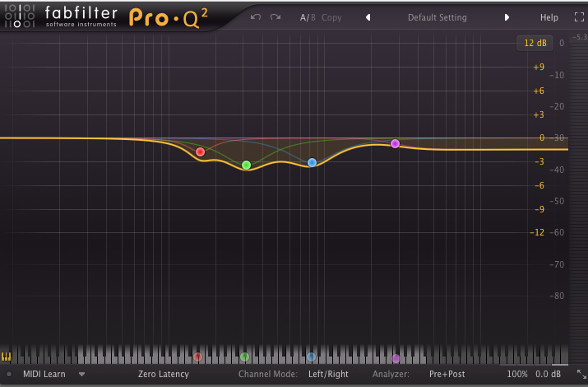This screenshot has height=387, width=588.
Task: Click the -80 analyzer scale label
Action: [557, 296]
